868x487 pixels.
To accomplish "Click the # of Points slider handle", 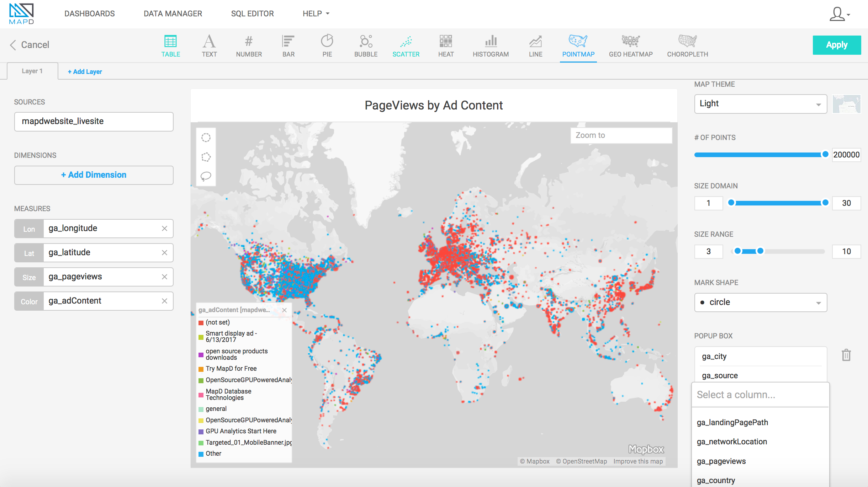I will tap(825, 154).
